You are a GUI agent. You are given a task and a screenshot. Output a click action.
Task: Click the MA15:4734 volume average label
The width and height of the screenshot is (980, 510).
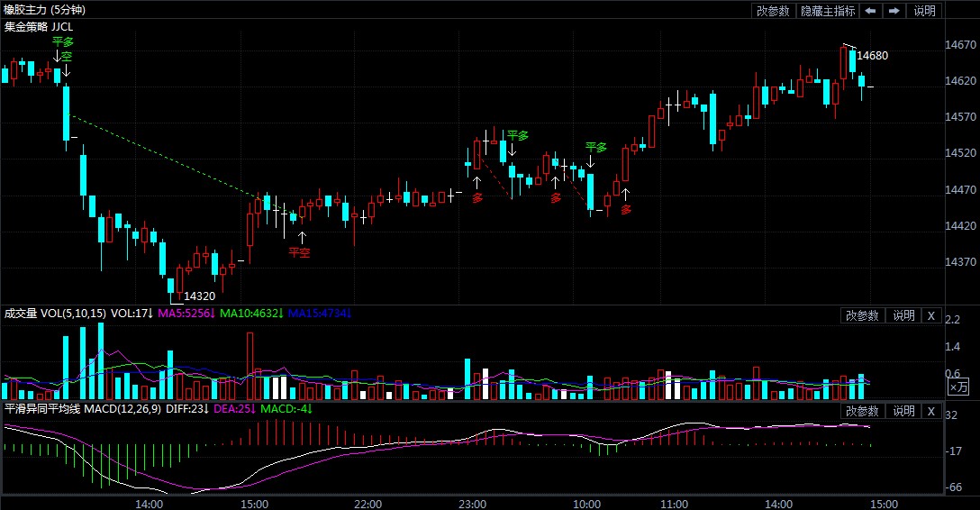tap(320, 314)
